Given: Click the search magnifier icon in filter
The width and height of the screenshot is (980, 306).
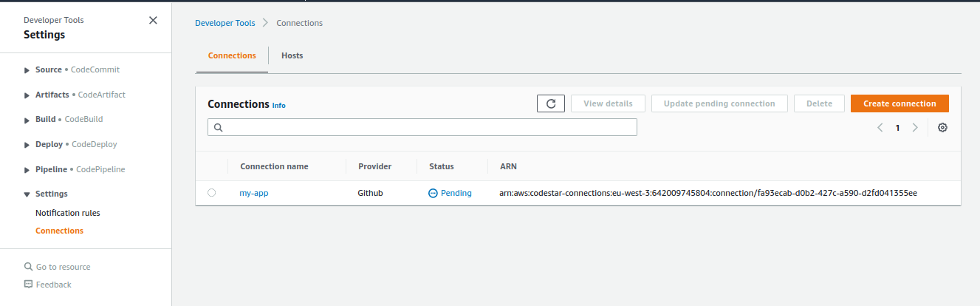Looking at the screenshot, I should (x=219, y=127).
